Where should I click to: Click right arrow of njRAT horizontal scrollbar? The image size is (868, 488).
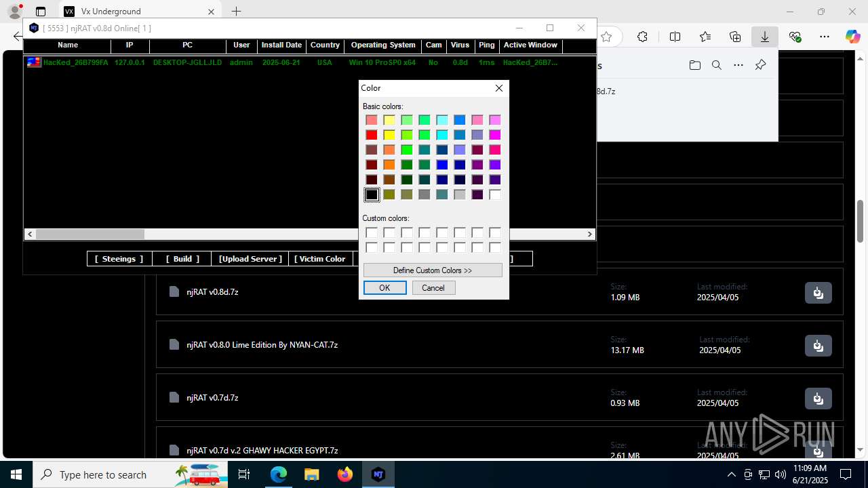[x=590, y=234]
